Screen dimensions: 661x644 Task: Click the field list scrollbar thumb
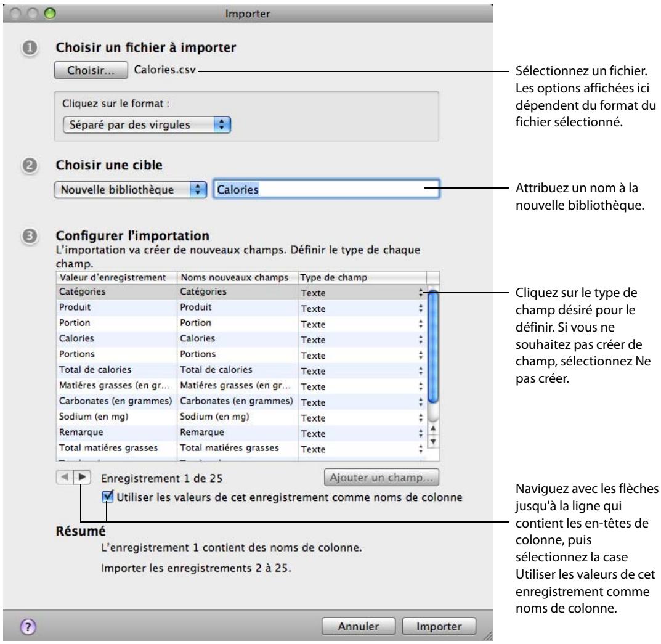pos(433,346)
